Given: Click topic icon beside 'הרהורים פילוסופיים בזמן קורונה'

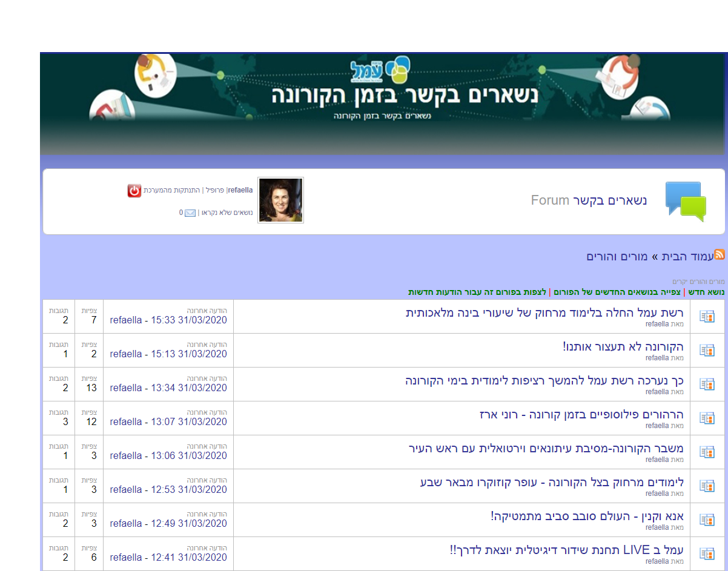Looking at the screenshot, I should pyautogui.click(x=707, y=418).
